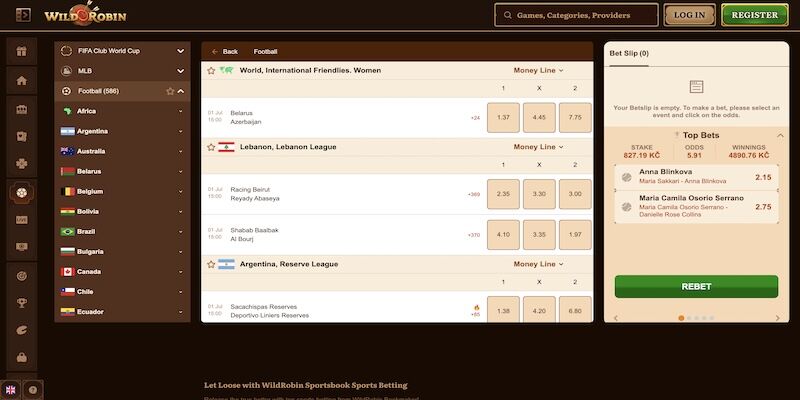Click the REGISTER button
Viewport: 800px width, 400px height.
pyautogui.click(x=755, y=15)
